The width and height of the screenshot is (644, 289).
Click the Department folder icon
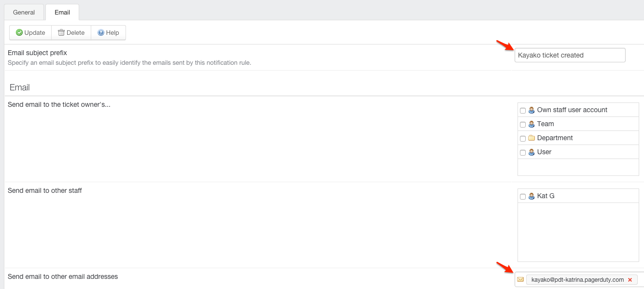[532, 138]
